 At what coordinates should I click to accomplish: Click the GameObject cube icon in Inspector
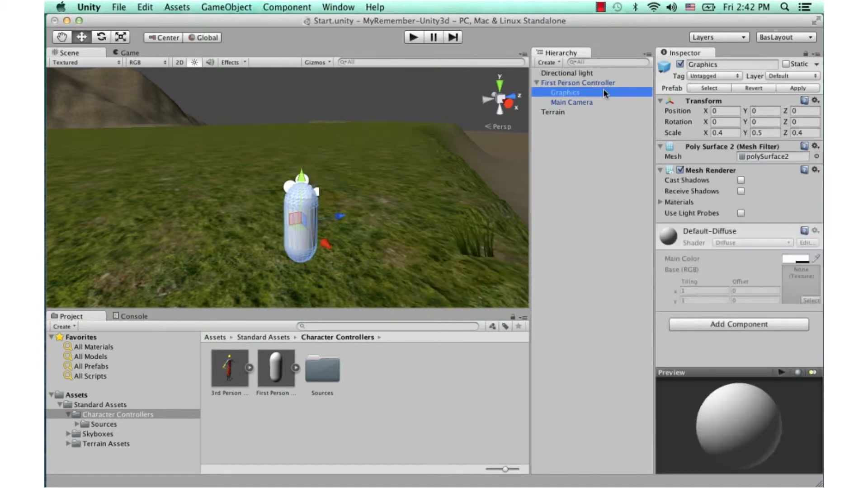click(x=664, y=67)
